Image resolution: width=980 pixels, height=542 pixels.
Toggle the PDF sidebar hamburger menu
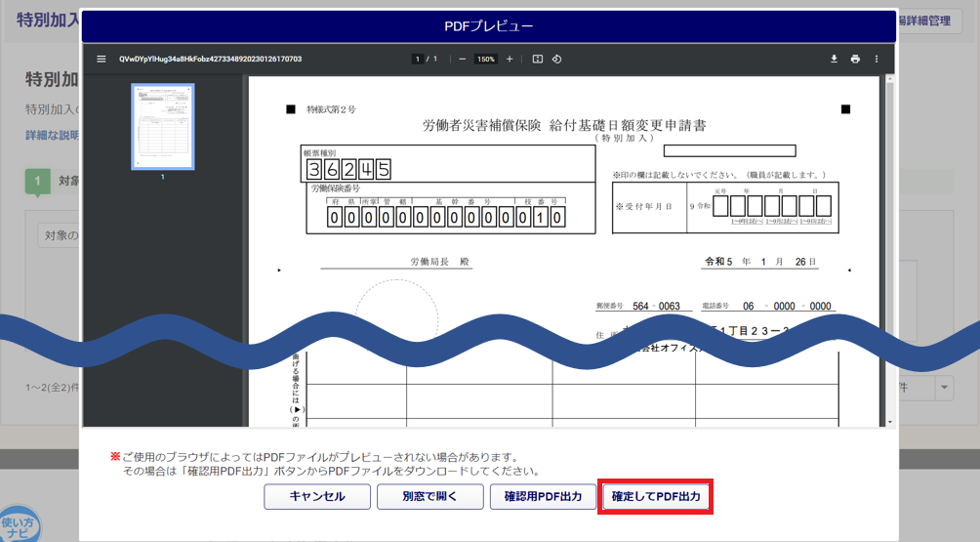click(x=101, y=59)
